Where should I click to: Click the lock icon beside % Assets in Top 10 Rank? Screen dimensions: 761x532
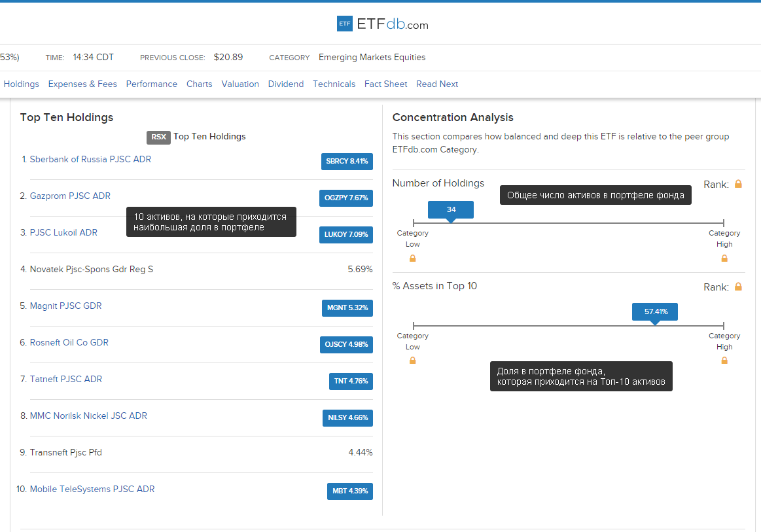point(738,287)
